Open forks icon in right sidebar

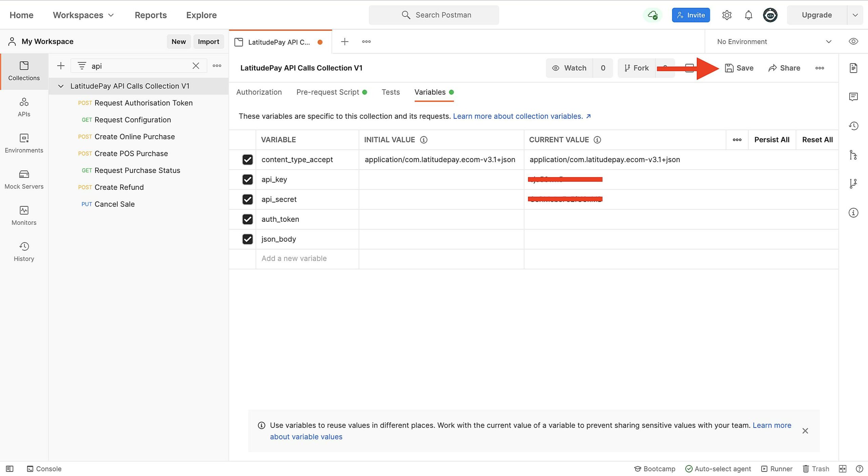click(x=853, y=184)
